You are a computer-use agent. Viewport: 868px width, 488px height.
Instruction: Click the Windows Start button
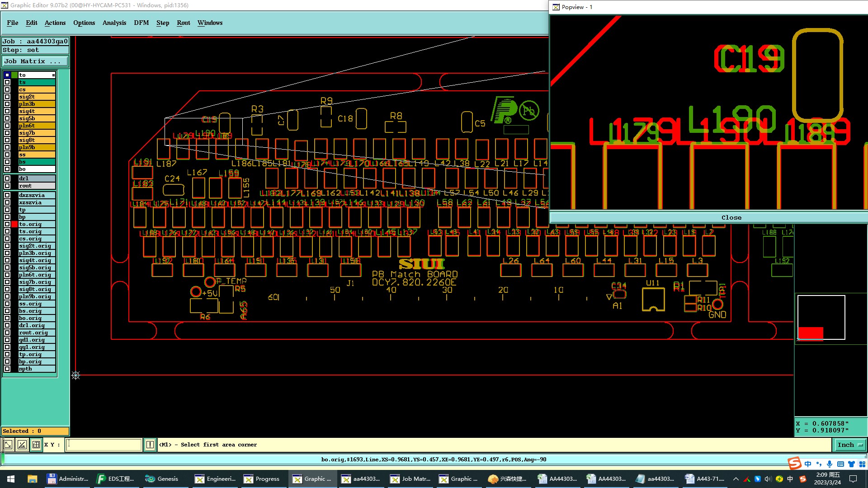click(11, 479)
